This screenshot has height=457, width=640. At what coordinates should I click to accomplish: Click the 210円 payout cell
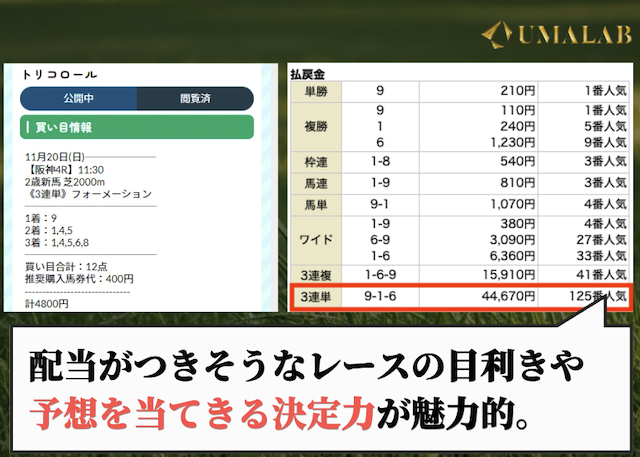click(478, 91)
